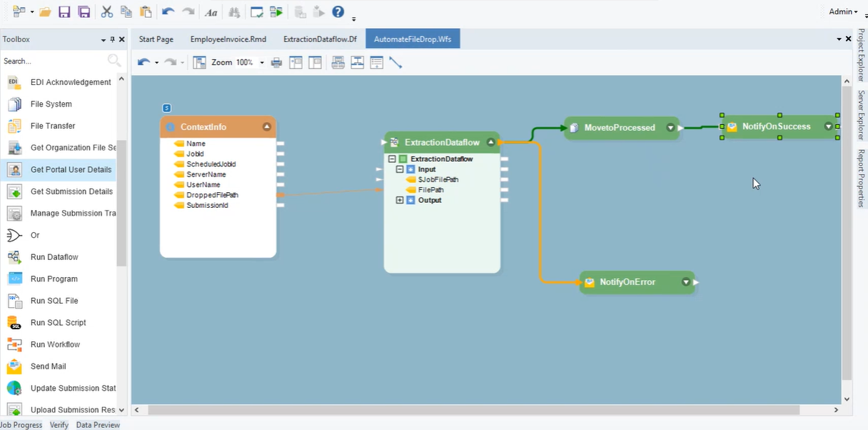Screen dimensions: 868x430
Task: Click the Help question mark icon
Action: 338,12
